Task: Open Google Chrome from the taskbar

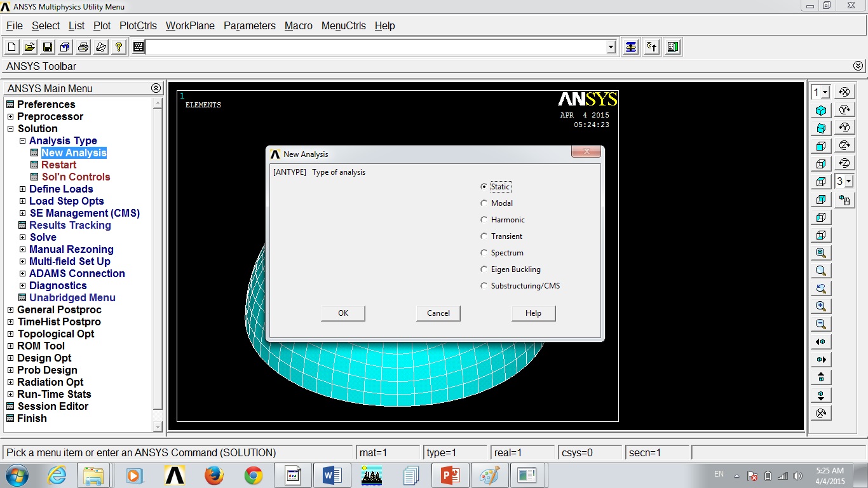Action: [254, 475]
